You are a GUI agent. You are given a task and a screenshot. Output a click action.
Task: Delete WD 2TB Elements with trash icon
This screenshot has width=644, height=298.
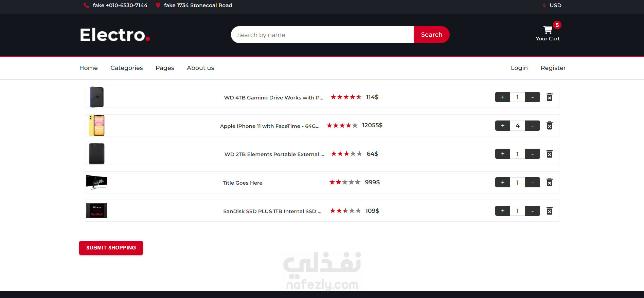pyautogui.click(x=550, y=154)
